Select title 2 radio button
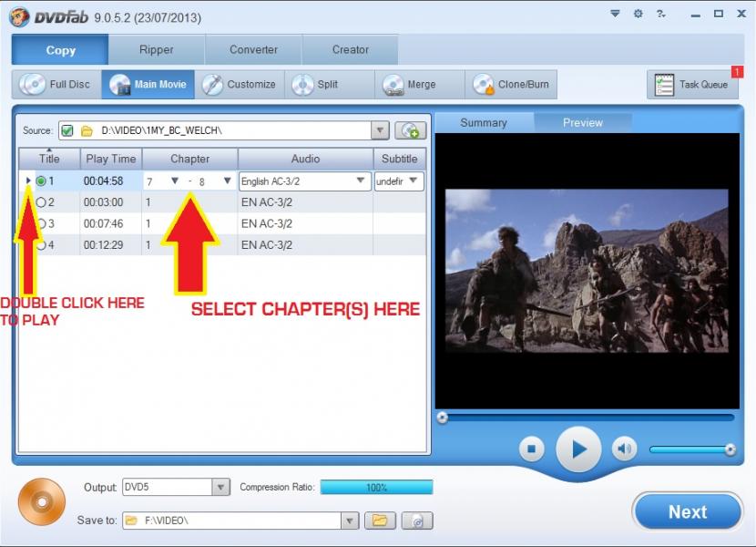The height and width of the screenshot is (547, 756). coord(41,202)
